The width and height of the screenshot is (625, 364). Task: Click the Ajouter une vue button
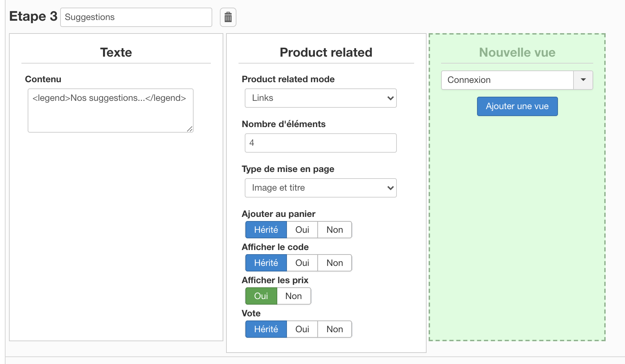[x=517, y=106]
